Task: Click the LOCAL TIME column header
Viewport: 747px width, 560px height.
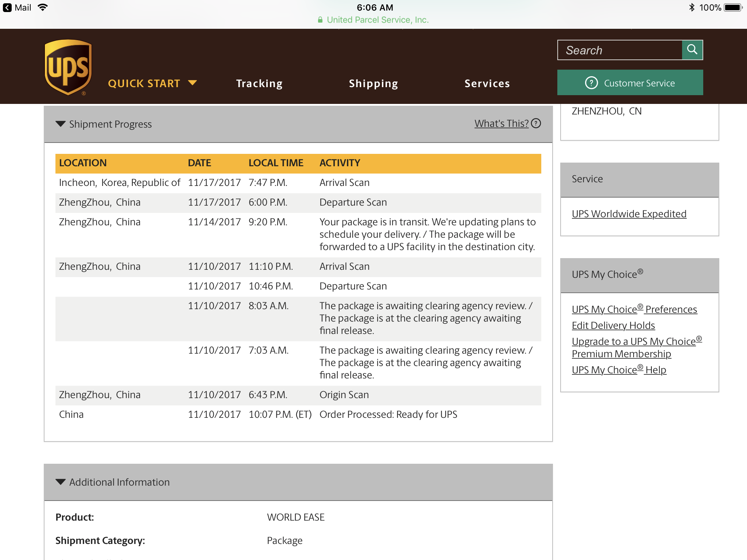Action: click(276, 163)
